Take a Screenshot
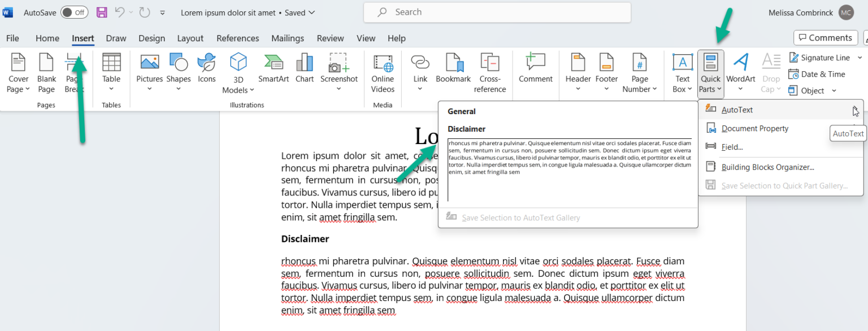The width and height of the screenshot is (868, 331). (339, 73)
